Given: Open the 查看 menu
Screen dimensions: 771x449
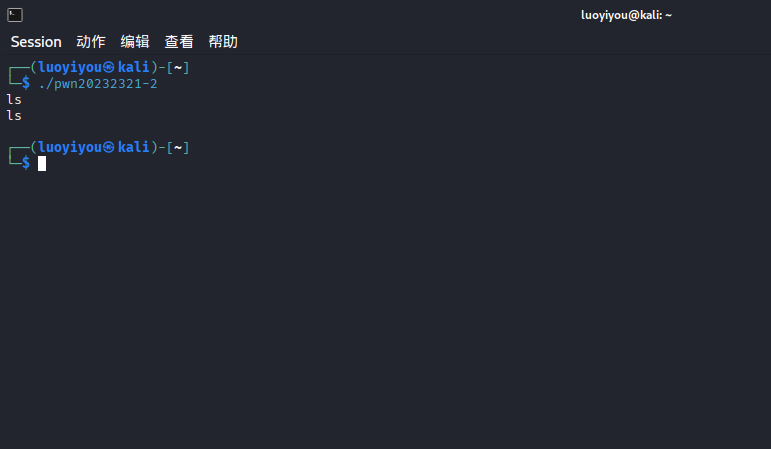Looking at the screenshot, I should coord(179,42).
